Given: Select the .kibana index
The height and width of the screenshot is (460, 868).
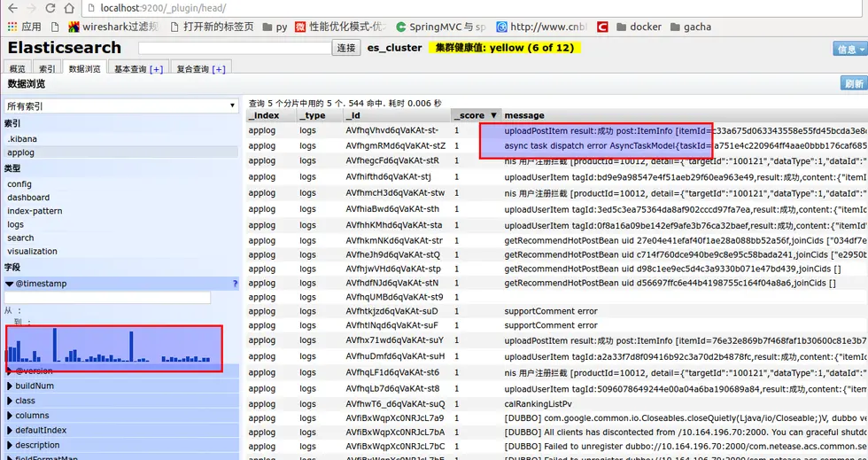Looking at the screenshot, I should coord(121,139).
